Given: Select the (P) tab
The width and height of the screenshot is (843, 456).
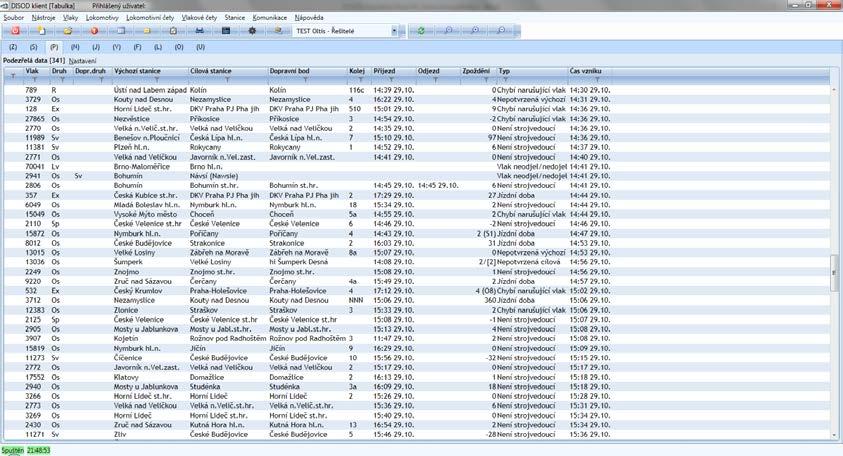Looking at the screenshot, I should point(54,47).
